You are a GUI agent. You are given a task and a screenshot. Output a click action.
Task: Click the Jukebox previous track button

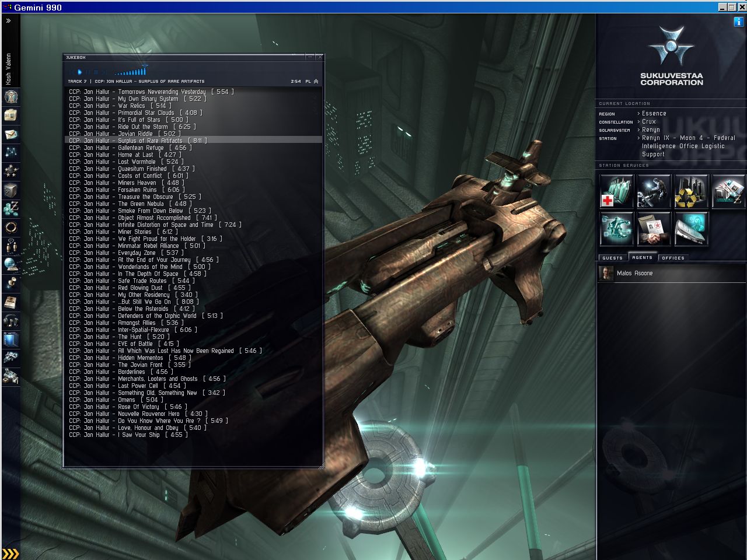coord(72,72)
